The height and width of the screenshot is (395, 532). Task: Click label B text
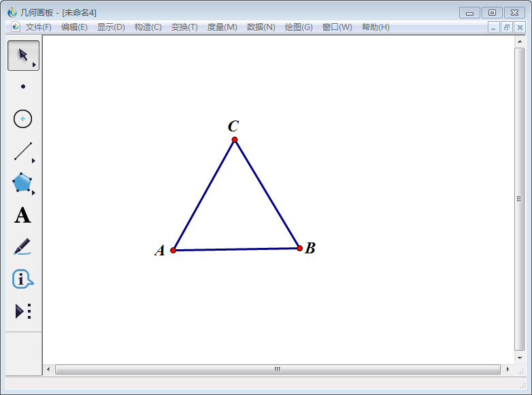[310, 248]
